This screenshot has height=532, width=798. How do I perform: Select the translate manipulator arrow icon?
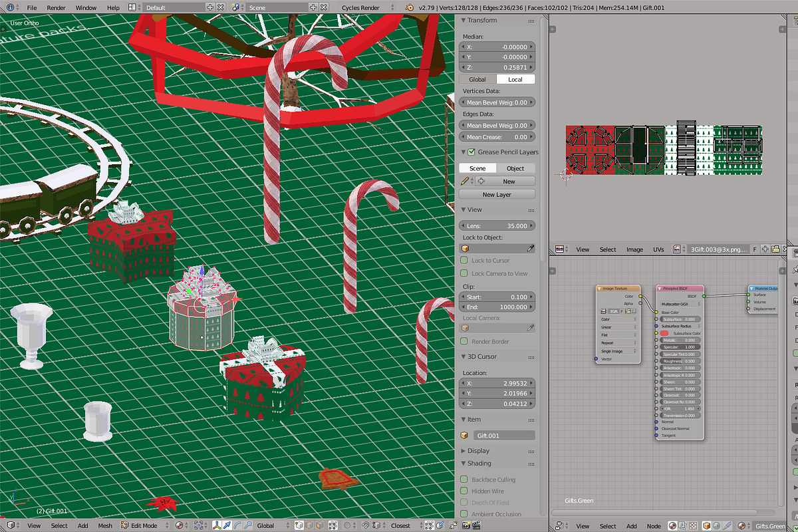pos(227,525)
